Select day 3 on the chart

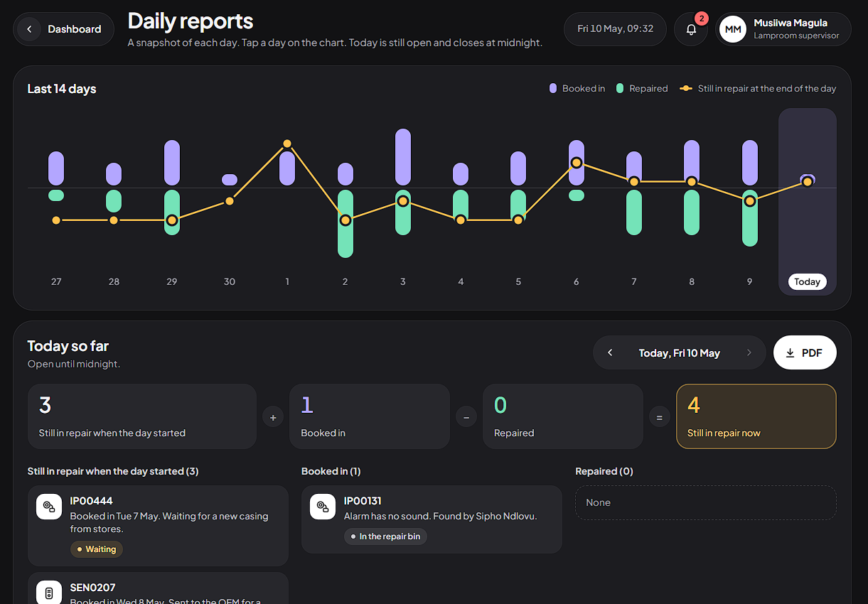pos(402,202)
